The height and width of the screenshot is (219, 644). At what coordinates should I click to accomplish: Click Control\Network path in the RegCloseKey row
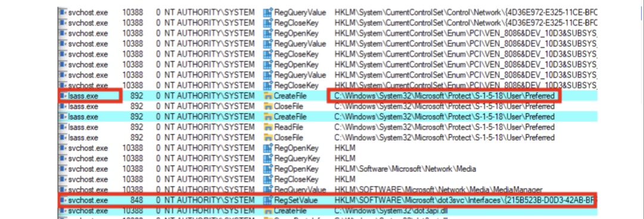pyautogui.click(x=466, y=23)
